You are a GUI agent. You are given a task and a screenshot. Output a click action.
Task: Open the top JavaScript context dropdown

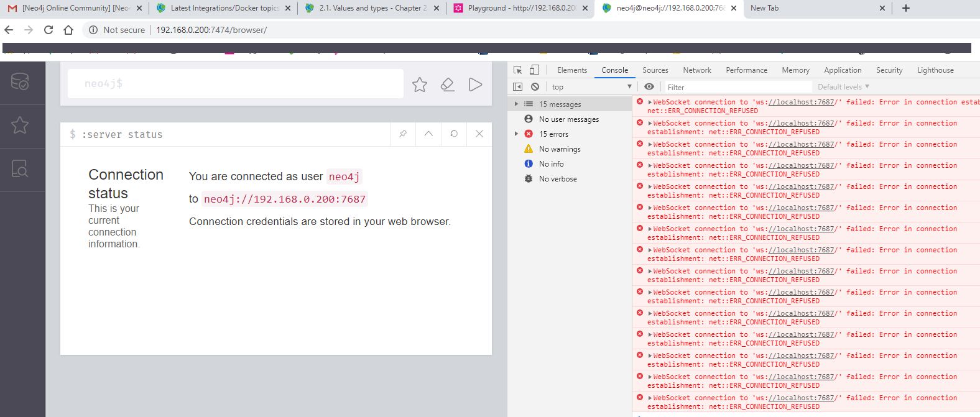591,87
